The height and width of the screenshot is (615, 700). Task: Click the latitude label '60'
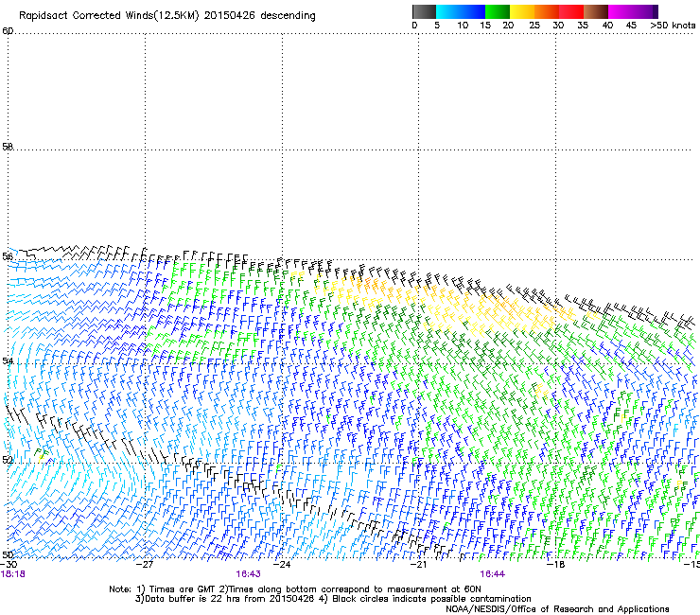pyautogui.click(x=8, y=31)
